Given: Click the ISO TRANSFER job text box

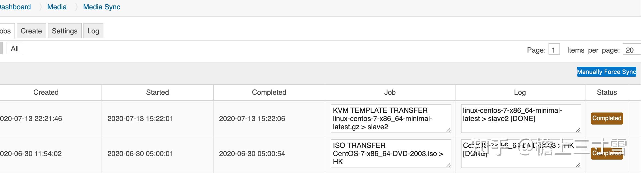Looking at the screenshot, I should click(390, 154).
